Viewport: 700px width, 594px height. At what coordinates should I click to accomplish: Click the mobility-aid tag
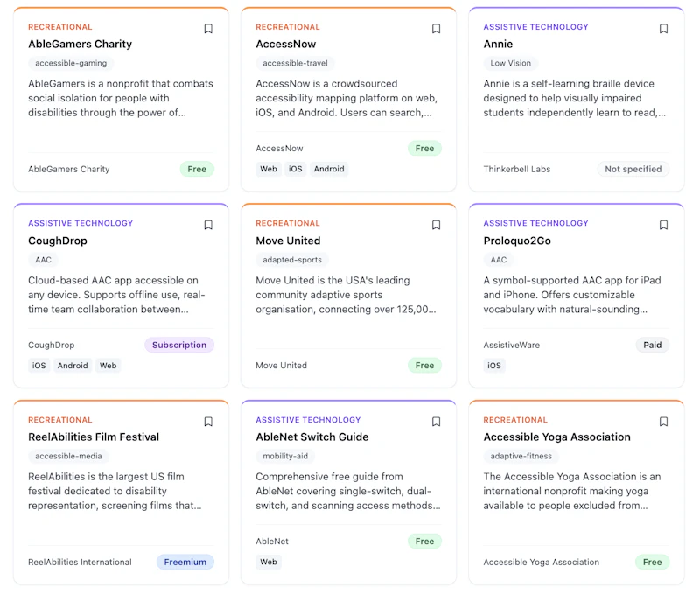(x=285, y=456)
